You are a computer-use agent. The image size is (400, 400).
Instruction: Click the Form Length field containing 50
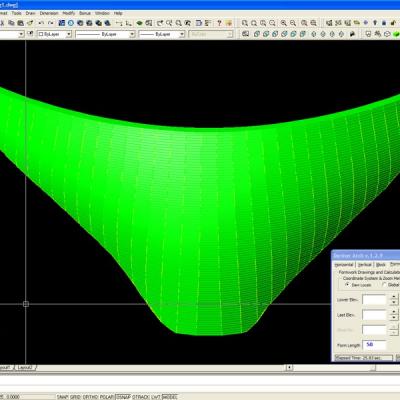[374, 345]
